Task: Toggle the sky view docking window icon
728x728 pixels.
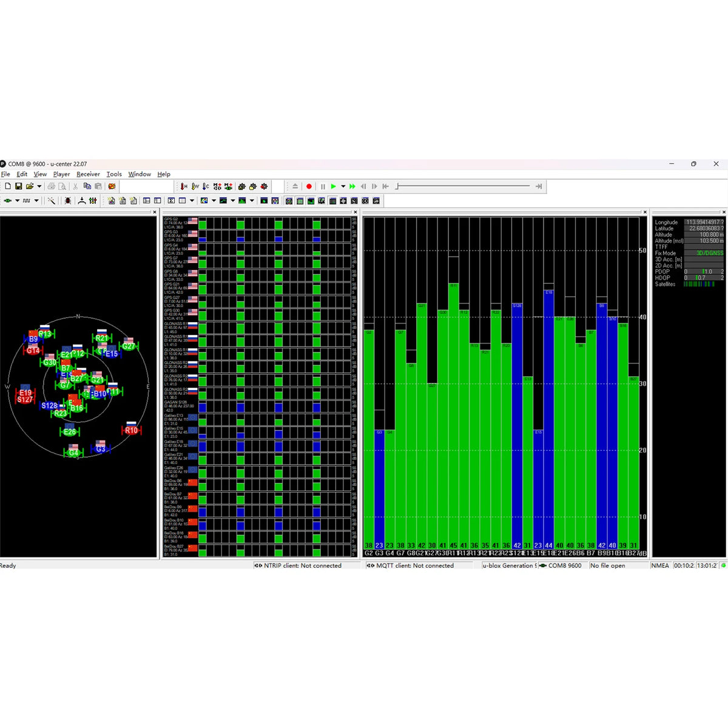Action: click(289, 201)
